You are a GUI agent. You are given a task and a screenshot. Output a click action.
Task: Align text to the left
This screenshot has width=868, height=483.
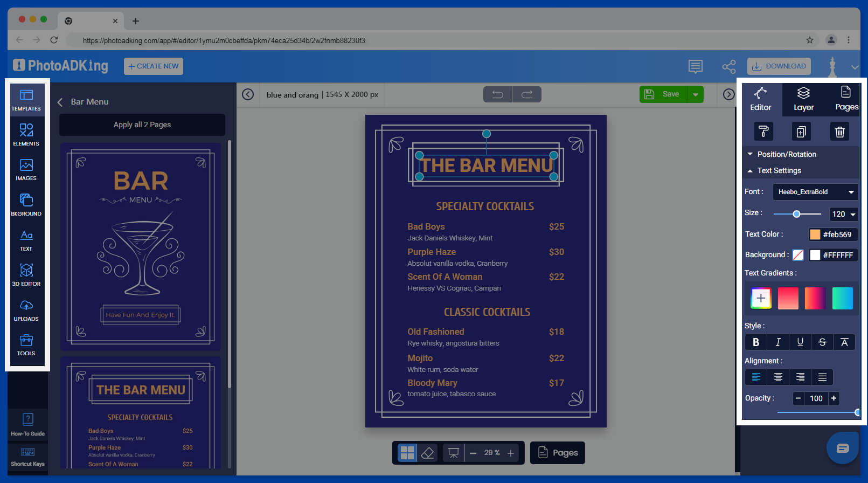point(756,377)
